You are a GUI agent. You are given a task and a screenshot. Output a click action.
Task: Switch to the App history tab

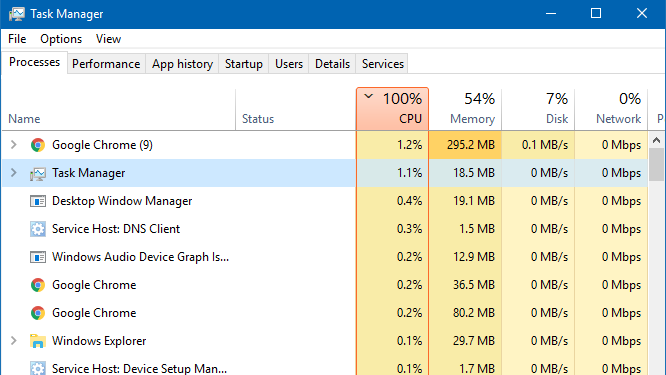182,64
